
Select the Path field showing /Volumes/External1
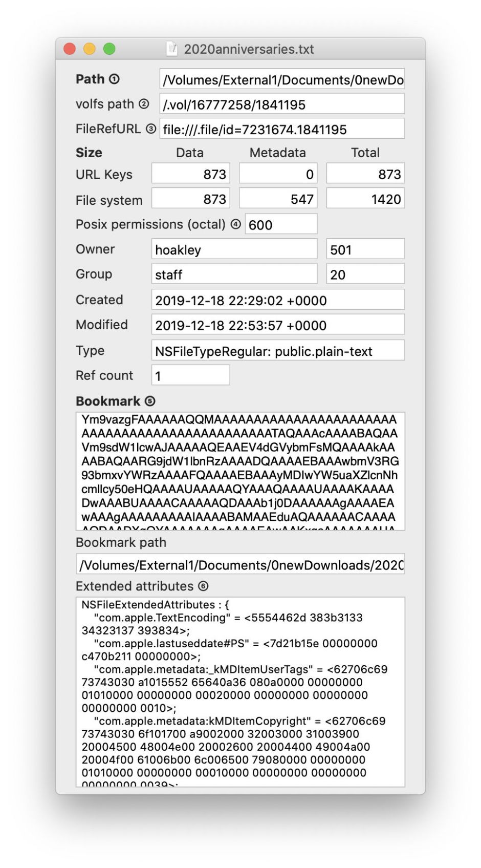coord(281,79)
